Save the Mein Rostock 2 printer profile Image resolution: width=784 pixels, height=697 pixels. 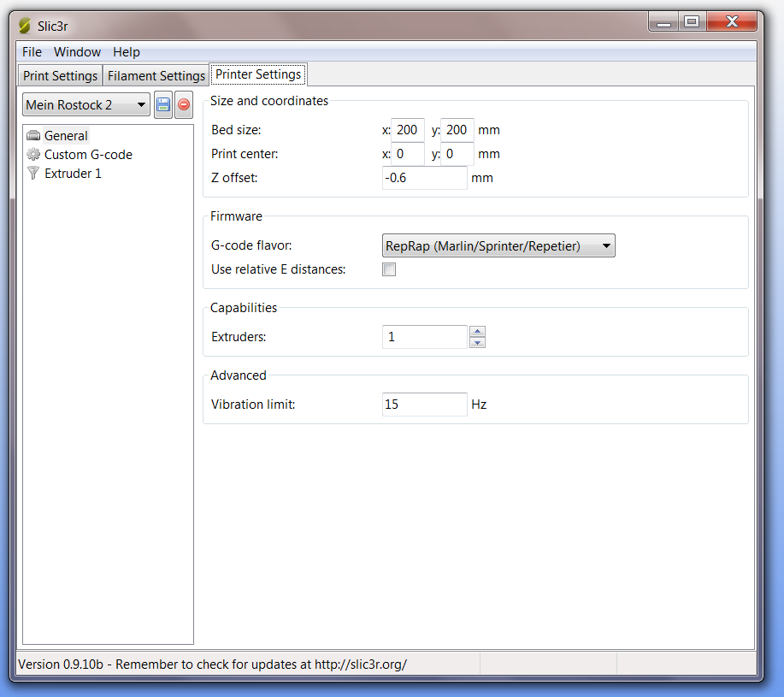(x=162, y=104)
